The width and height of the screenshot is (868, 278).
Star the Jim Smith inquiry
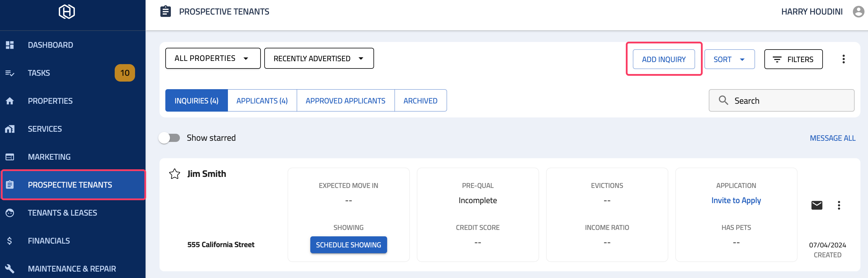[x=175, y=174]
